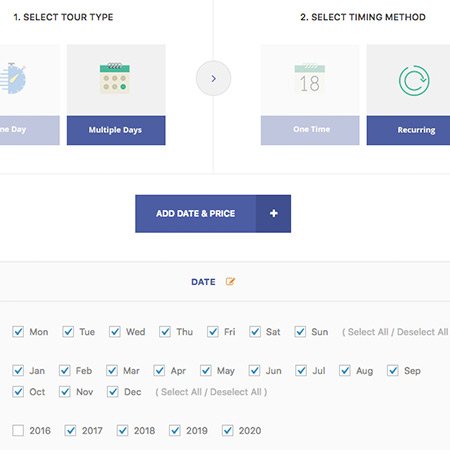
Task: Choose the One Time timing method
Action: (310, 130)
